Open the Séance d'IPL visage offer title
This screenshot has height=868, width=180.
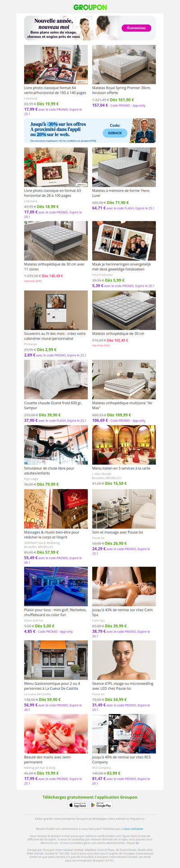123,686
